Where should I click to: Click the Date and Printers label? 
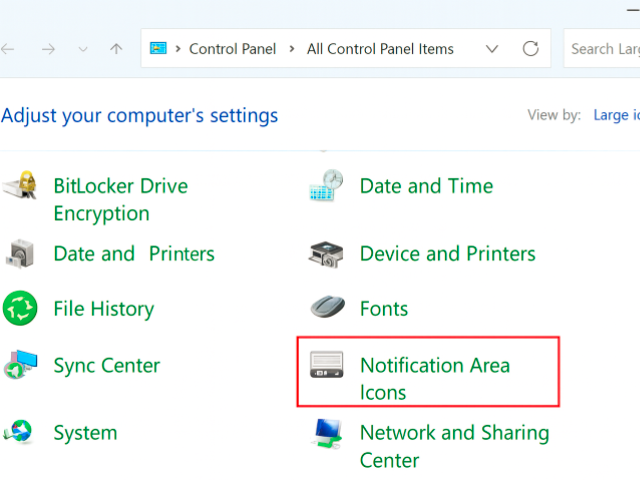(133, 254)
